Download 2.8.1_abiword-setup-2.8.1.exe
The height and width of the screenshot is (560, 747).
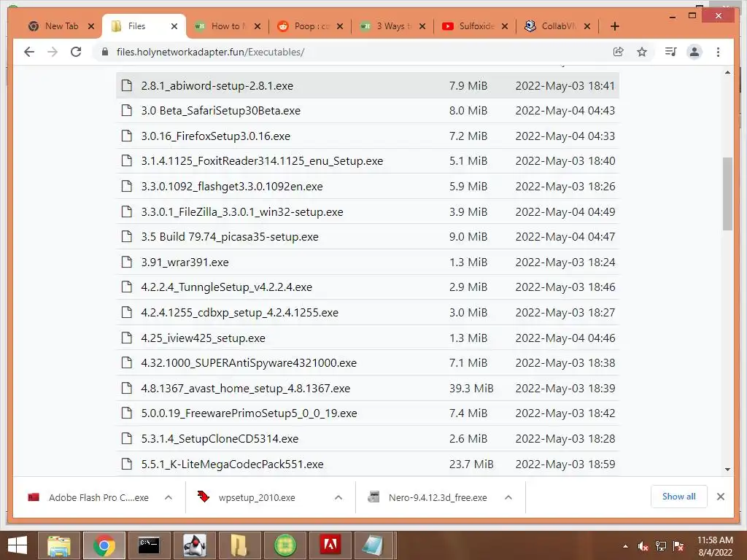217,86
